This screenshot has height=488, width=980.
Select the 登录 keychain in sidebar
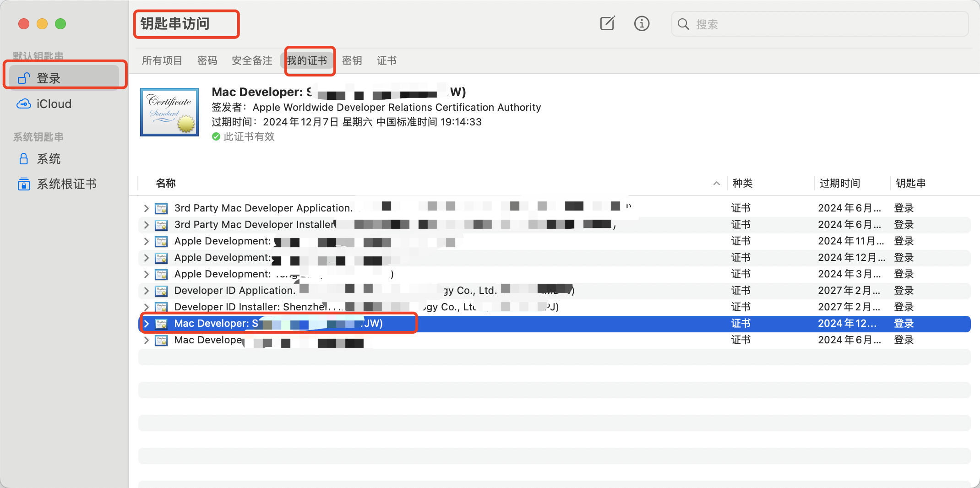click(64, 78)
